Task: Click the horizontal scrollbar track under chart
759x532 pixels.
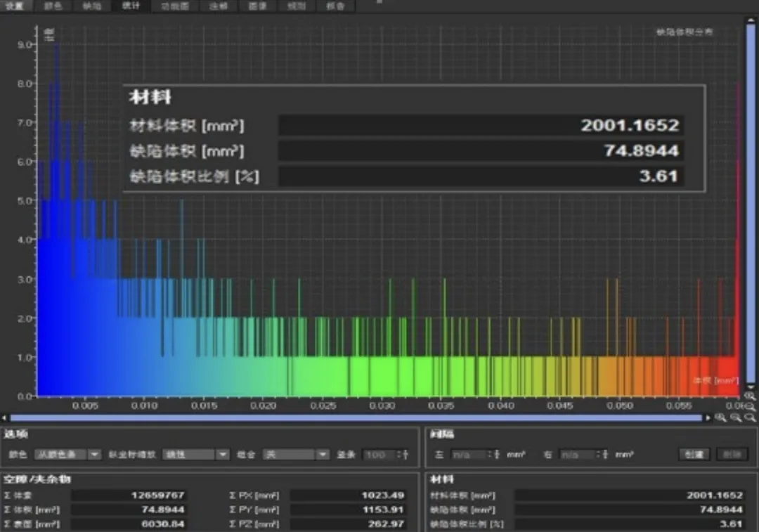Action: coord(356,417)
